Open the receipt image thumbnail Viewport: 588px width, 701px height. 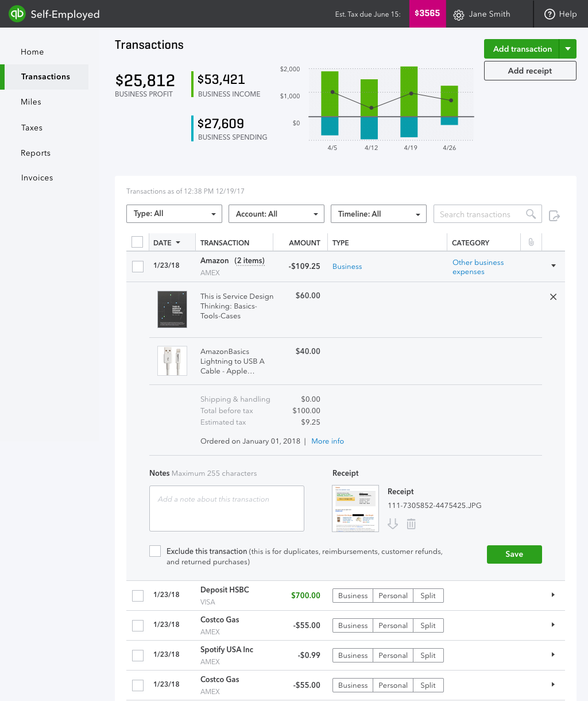point(355,509)
